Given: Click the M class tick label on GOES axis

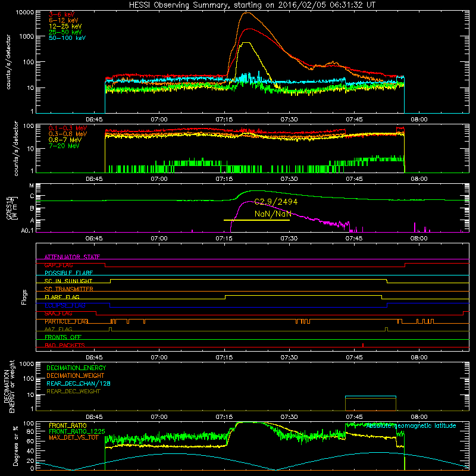Looking at the screenshot, I should pos(32,185).
